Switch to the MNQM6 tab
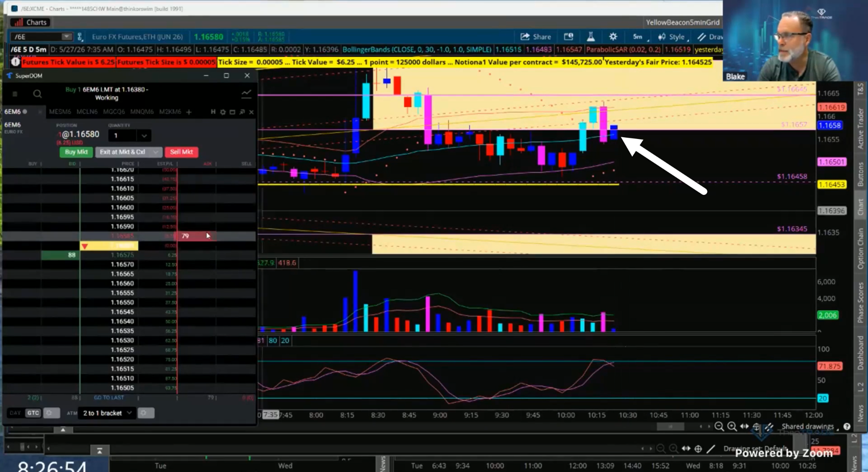 pyautogui.click(x=142, y=112)
